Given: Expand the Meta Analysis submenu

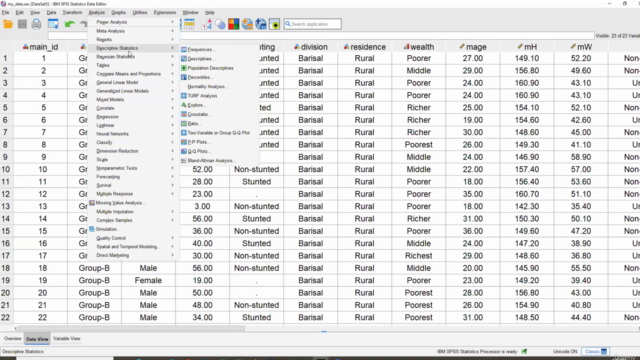Looking at the screenshot, I should 133,31.
